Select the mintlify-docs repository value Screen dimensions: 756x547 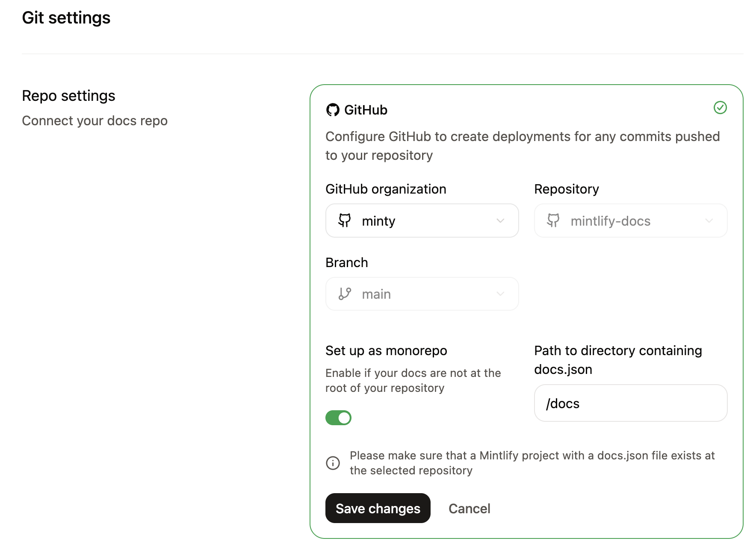[x=610, y=221]
